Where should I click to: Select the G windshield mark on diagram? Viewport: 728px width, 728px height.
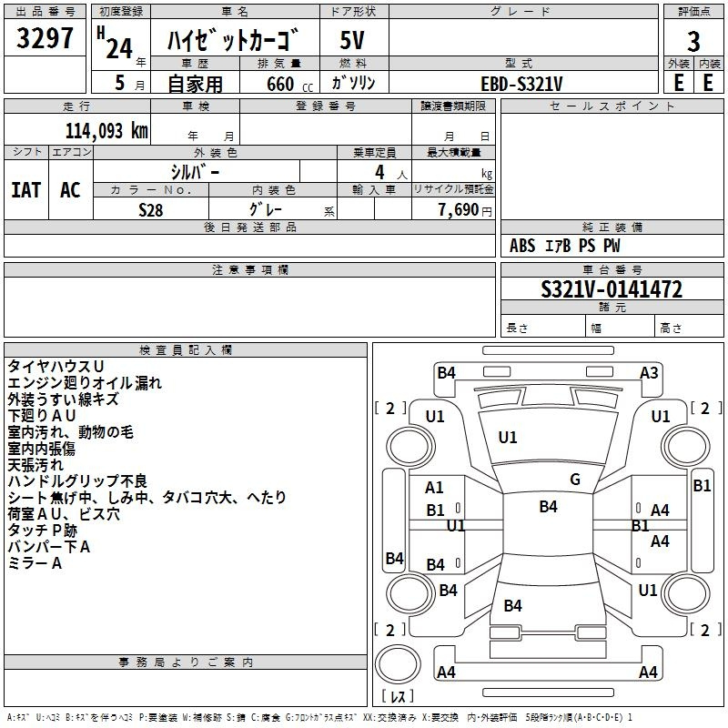coord(574,480)
